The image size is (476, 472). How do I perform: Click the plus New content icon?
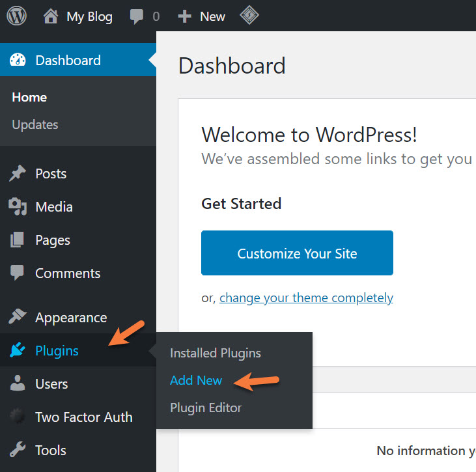pyautogui.click(x=185, y=16)
